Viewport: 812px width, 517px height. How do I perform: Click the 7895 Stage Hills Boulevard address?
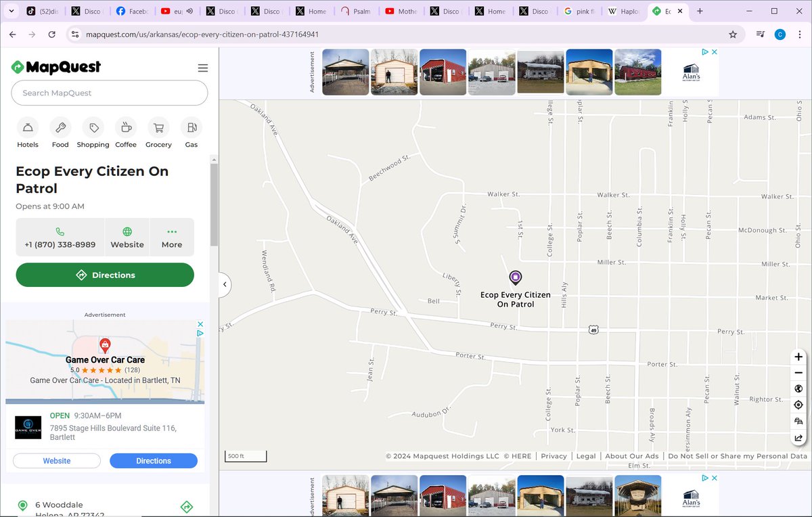(x=113, y=432)
